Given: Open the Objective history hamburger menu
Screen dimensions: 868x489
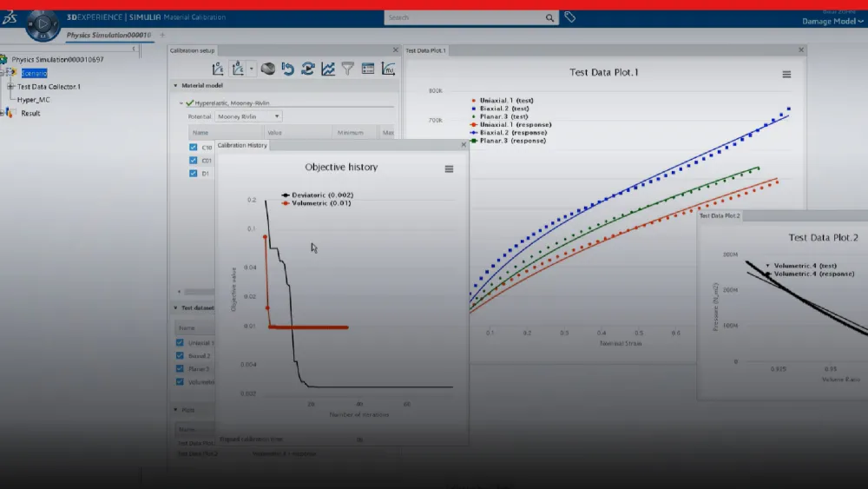Looking at the screenshot, I should [x=449, y=169].
